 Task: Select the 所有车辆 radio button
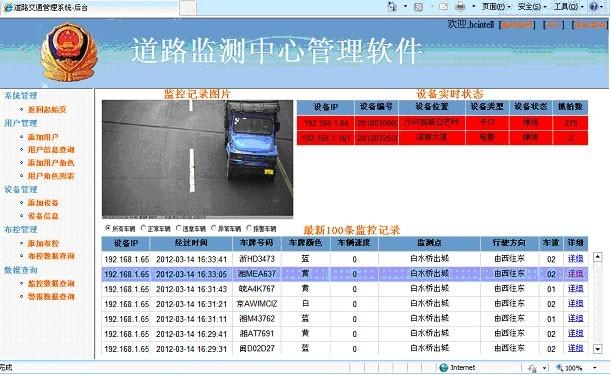pos(108,228)
